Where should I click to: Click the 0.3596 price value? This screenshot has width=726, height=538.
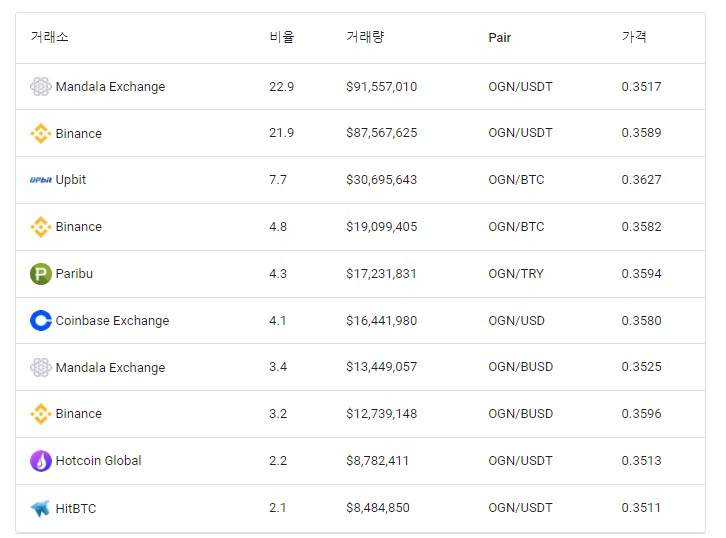coord(641,413)
